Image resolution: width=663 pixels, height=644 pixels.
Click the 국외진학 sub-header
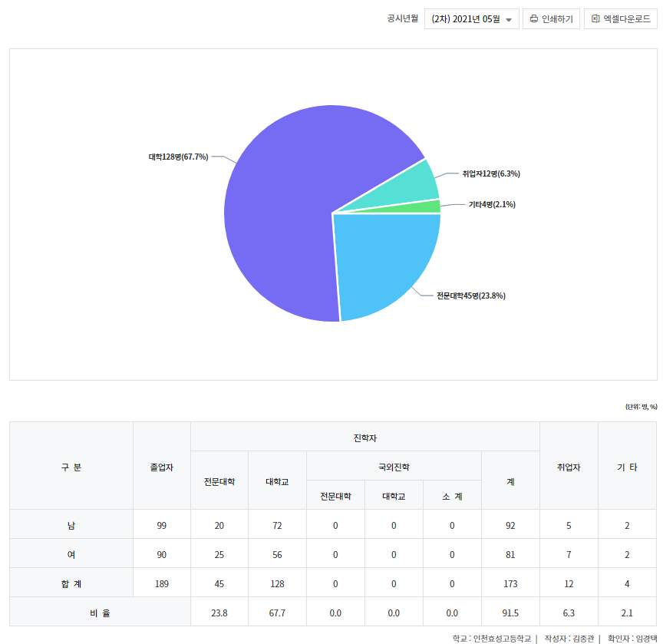[394, 466]
